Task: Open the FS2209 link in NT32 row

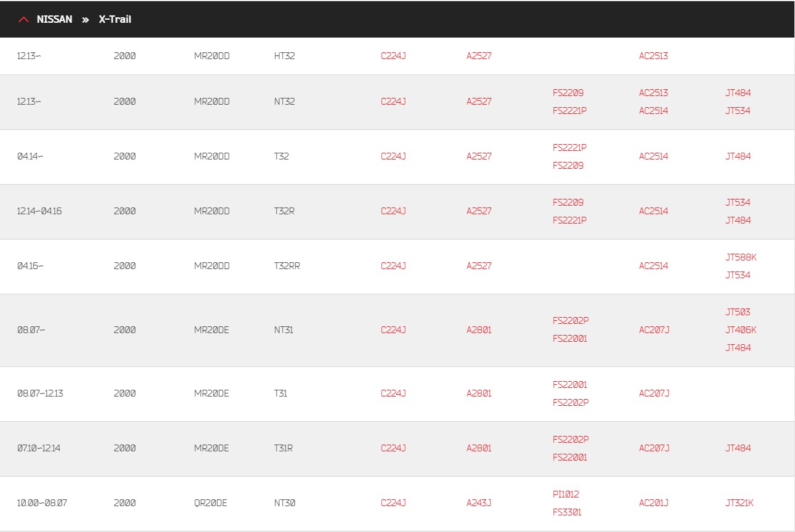Action: point(568,93)
